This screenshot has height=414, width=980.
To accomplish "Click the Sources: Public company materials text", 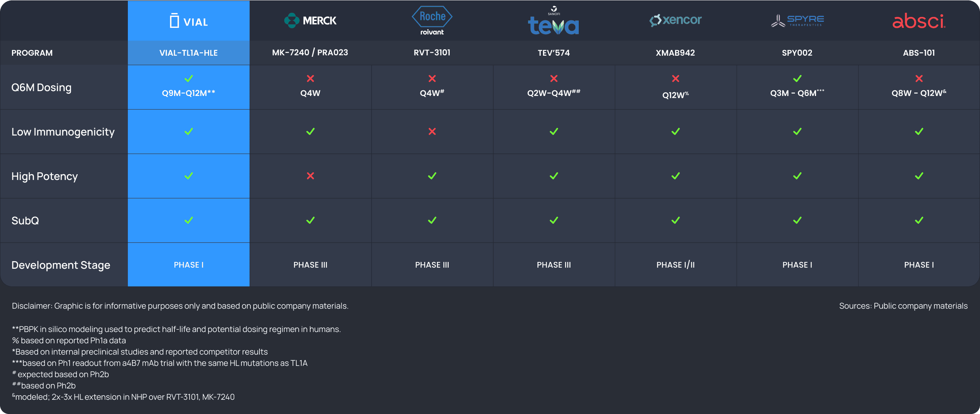I will pos(903,306).
